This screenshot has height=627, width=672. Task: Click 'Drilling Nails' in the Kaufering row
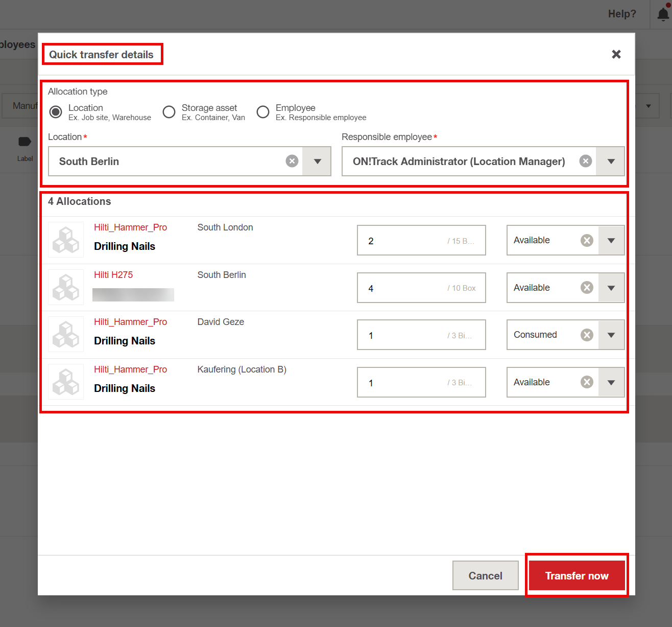click(125, 388)
